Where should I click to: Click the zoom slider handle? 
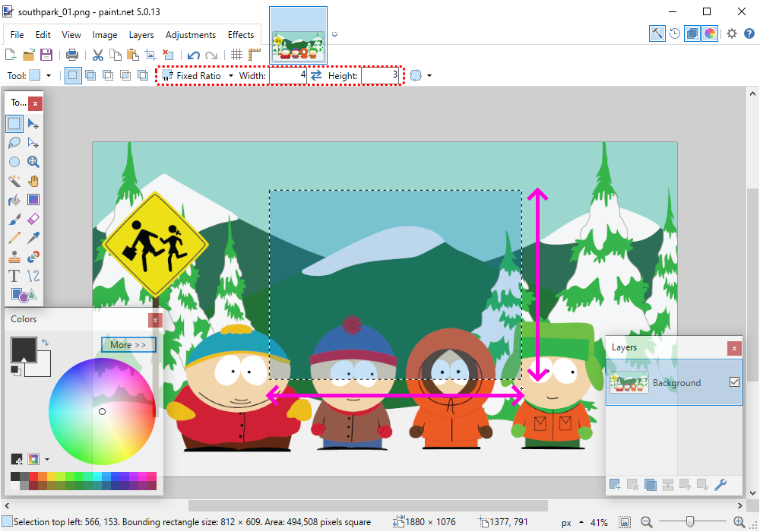point(690,522)
